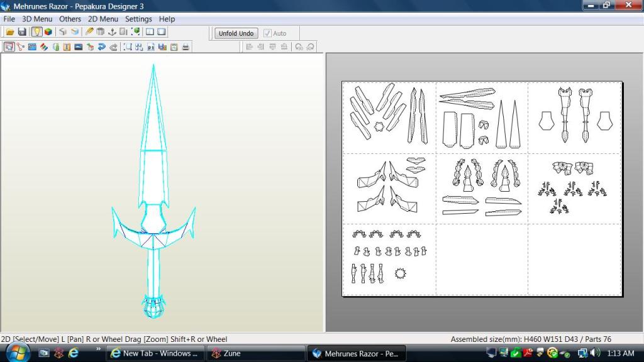Click the red-green check corresponding face icon

click(90, 47)
